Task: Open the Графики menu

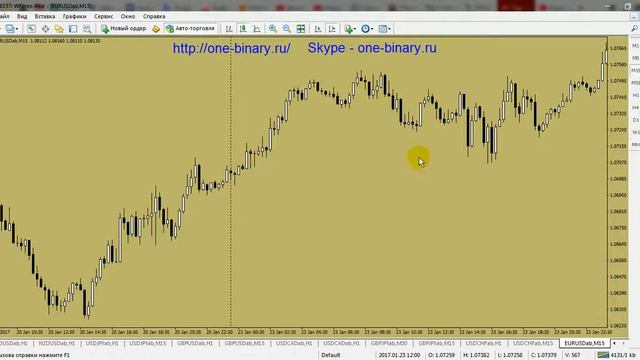Action: 74,16
